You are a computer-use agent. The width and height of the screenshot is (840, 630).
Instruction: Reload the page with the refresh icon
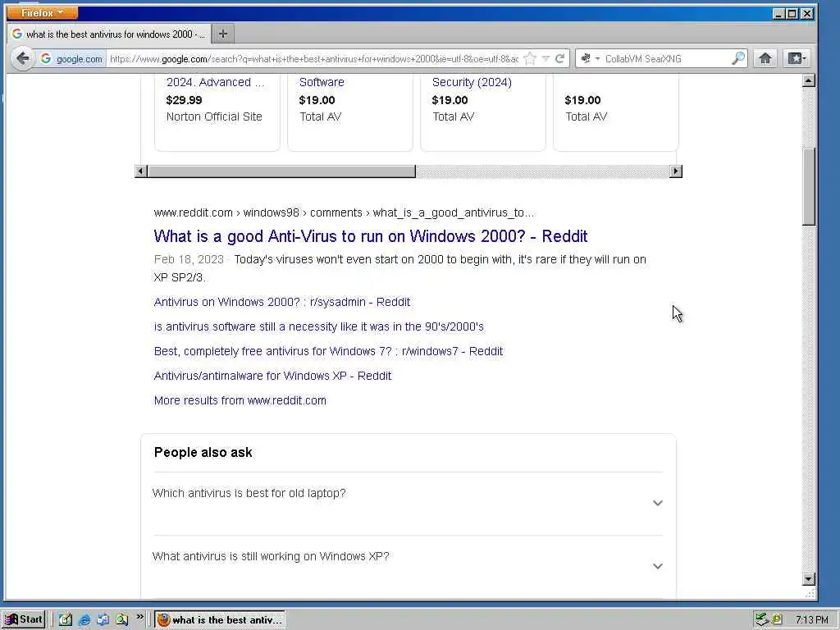(559, 59)
